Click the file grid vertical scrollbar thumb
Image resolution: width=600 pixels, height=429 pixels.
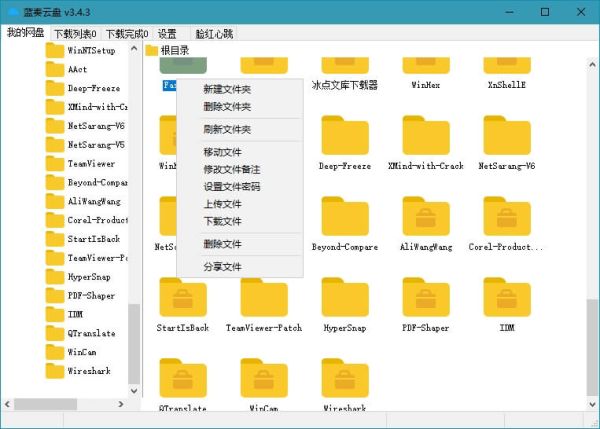click(x=592, y=347)
